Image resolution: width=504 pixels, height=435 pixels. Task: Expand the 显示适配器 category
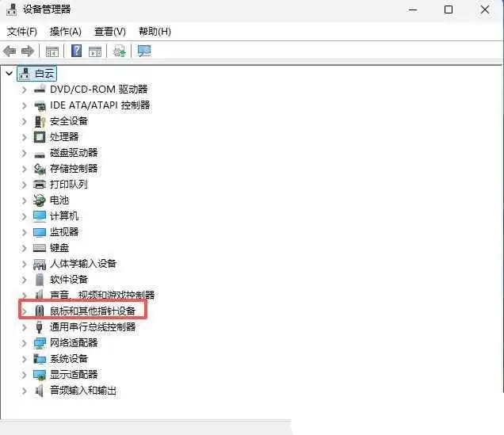24,375
